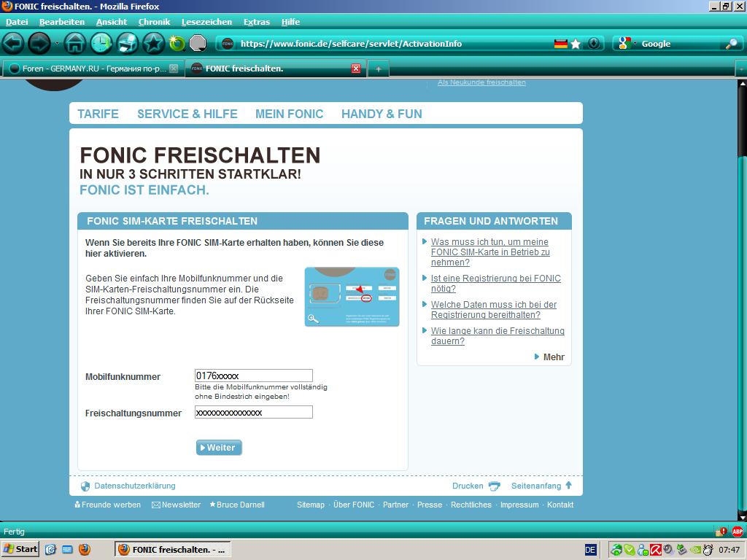Open HANDY & FUN navigation item

point(382,114)
